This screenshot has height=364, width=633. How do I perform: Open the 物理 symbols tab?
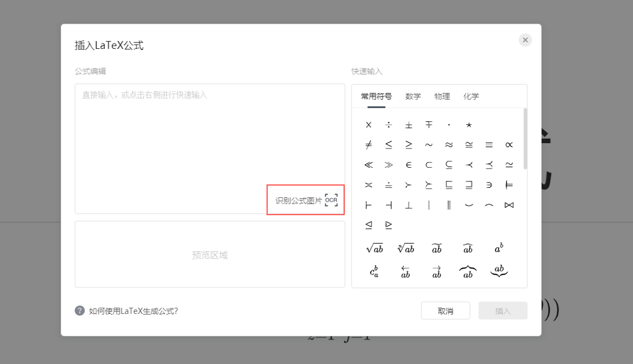pyautogui.click(x=443, y=97)
